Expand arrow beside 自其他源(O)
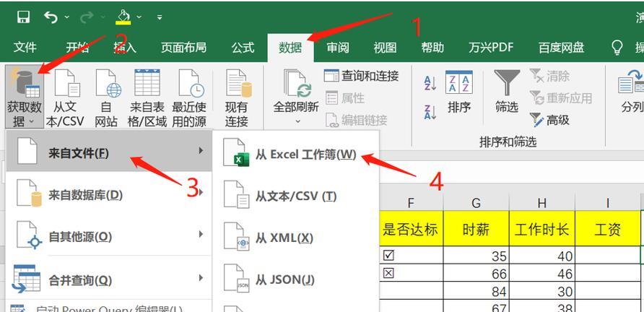This screenshot has height=312, width=644. (x=201, y=234)
